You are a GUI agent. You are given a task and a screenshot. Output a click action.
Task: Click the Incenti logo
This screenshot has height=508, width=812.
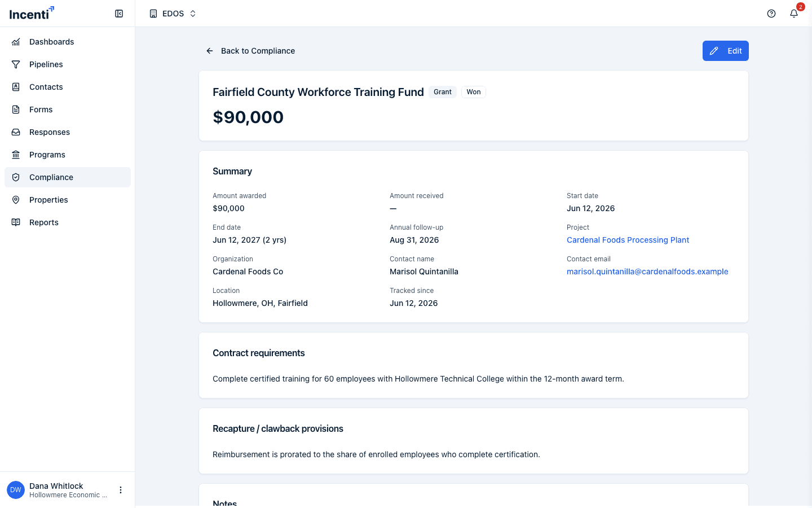coord(32,13)
